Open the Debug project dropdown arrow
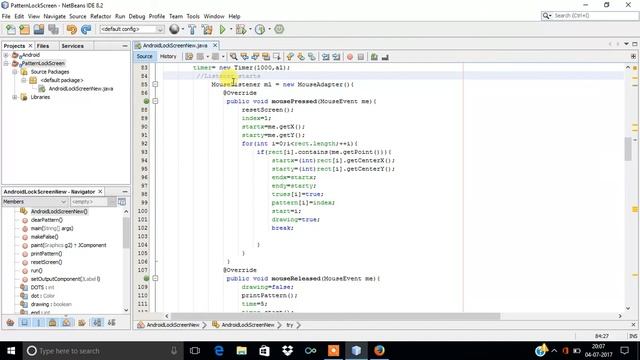 point(250,29)
